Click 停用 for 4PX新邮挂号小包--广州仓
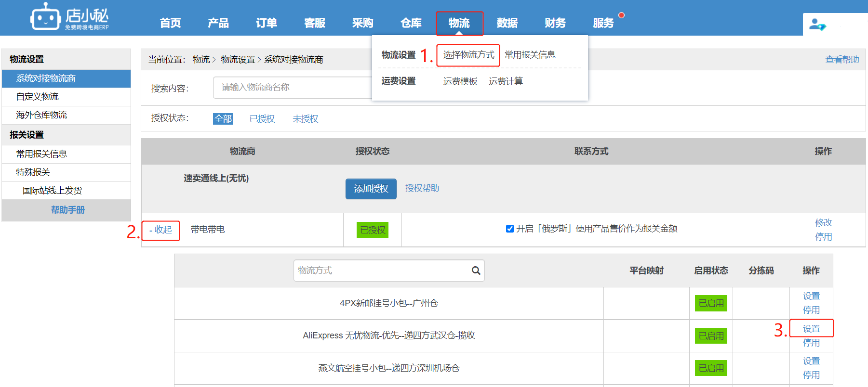The image size is (868, 387). coord(811,310)
